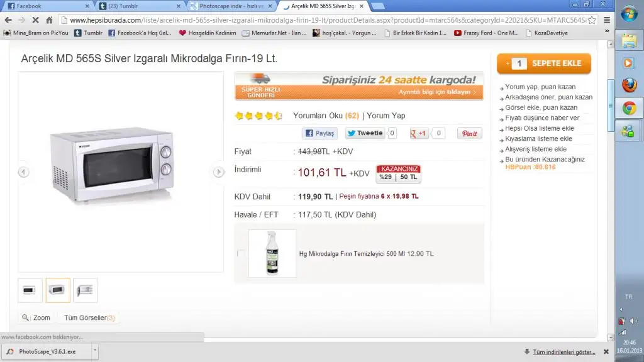644x362 pixels.
Task: Open Windows Explorer from the taskbar
Action: 629,41
